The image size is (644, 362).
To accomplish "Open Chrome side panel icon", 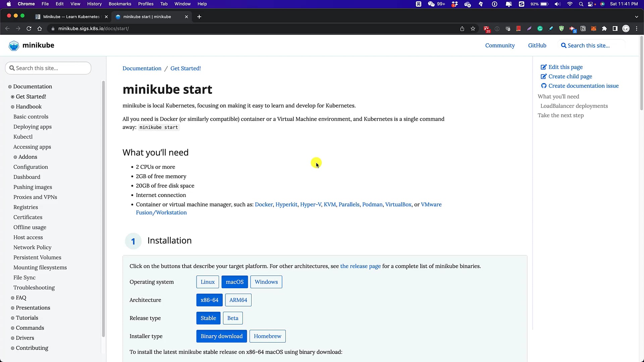I will (615, 28).
